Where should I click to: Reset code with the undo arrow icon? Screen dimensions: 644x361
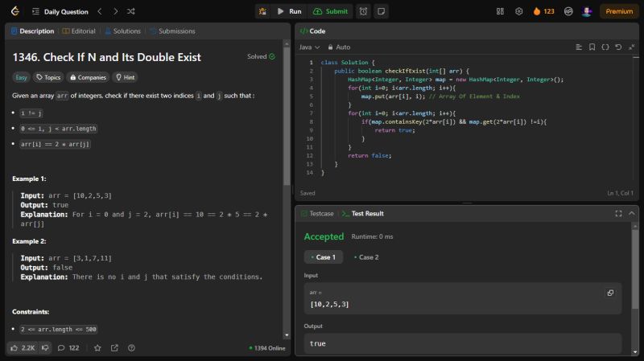pyautogui.click(x=618, y=47)
